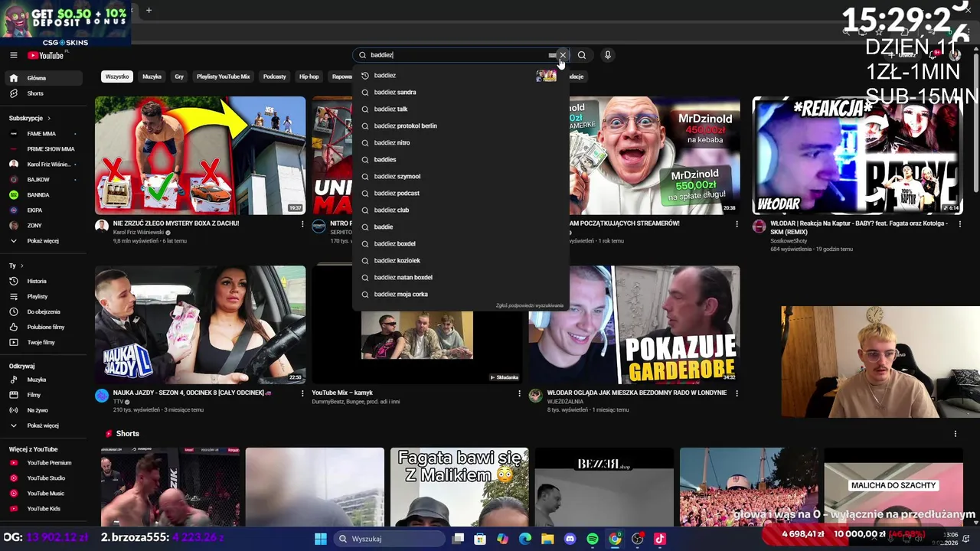Open Włodar Reakcja Na Kaptur thumbnail
980x551 pixels.
[x=857, y=155]
